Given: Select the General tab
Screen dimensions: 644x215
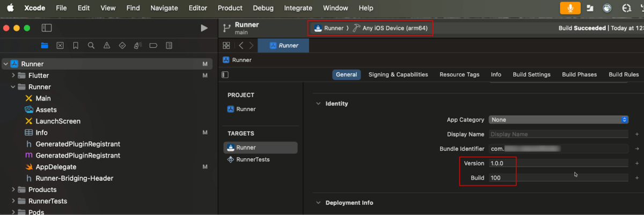Looking at the screenshot, I should [x=346, y=75].
